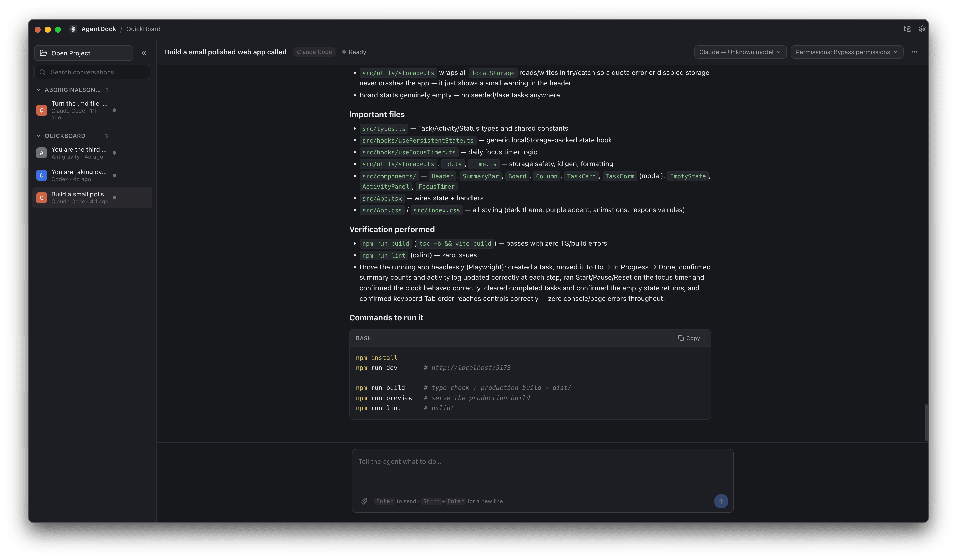
Task: Click the AgentDock logo icon
Action: point(73,29)
